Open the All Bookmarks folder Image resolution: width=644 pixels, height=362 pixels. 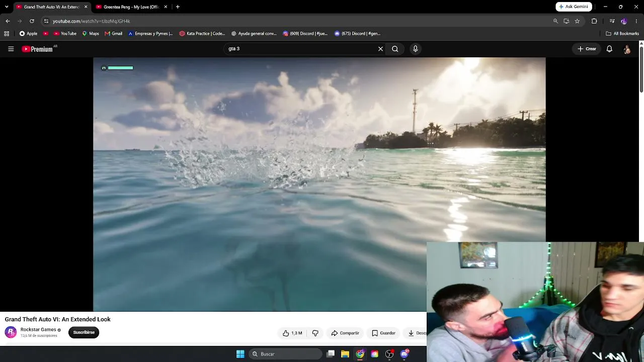point(622,34)
